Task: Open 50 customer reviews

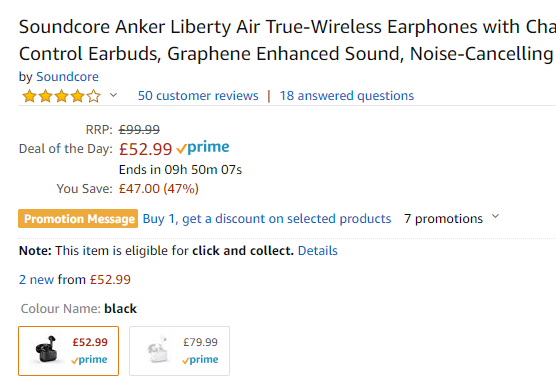Action: click(x=198, y=96)
